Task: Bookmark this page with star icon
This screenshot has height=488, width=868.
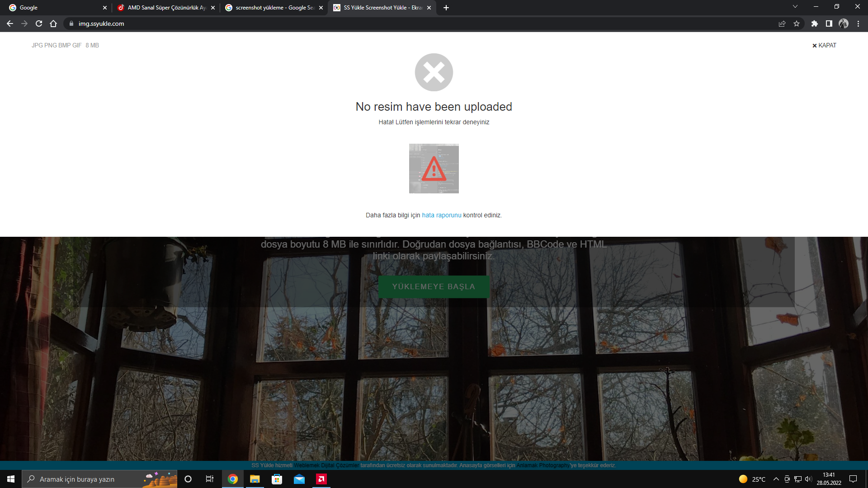Action: click(x=797, y=23)
